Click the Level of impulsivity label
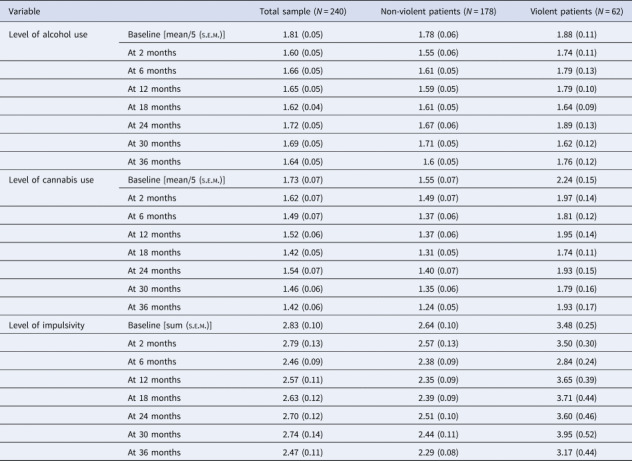The width and height of the screenshot is (632, 461). pos(47,326)
